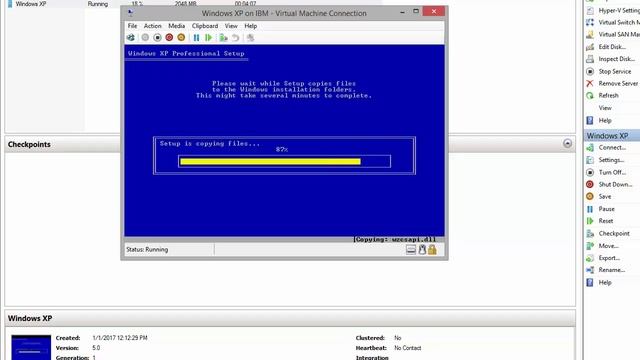Click Save in Actions pane
The height and width of the screenshot is (360, 640).
click(x=605, y=197)
